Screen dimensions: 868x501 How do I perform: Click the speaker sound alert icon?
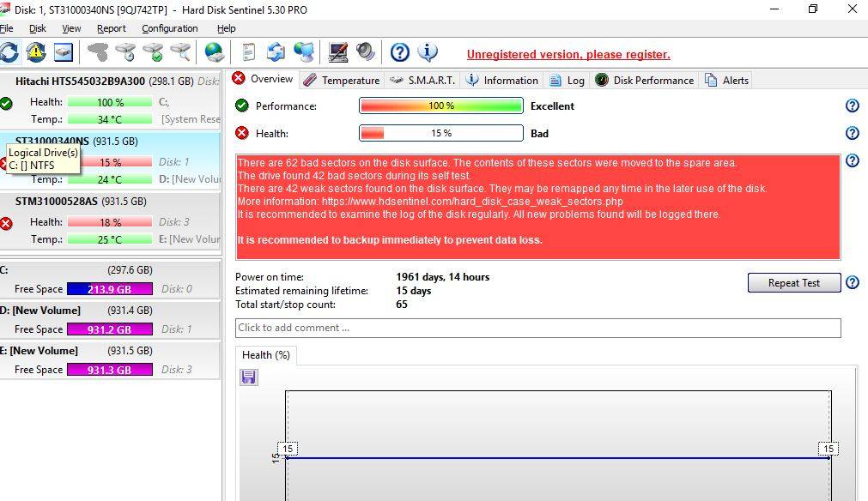[x=366, y=52]
